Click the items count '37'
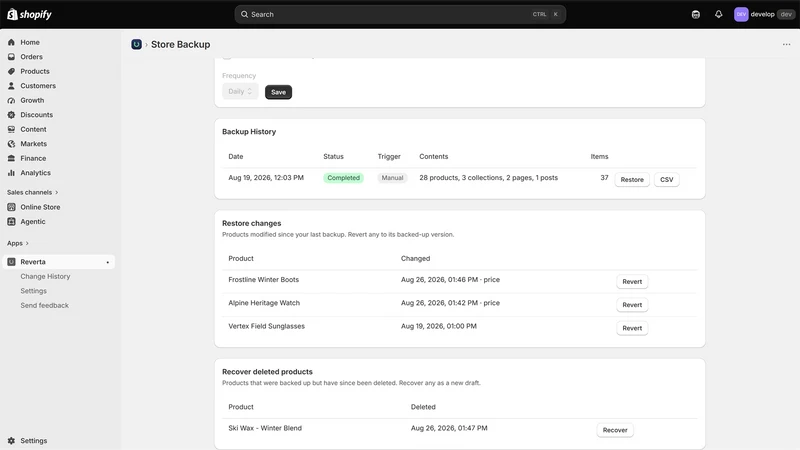 [604, 178]
